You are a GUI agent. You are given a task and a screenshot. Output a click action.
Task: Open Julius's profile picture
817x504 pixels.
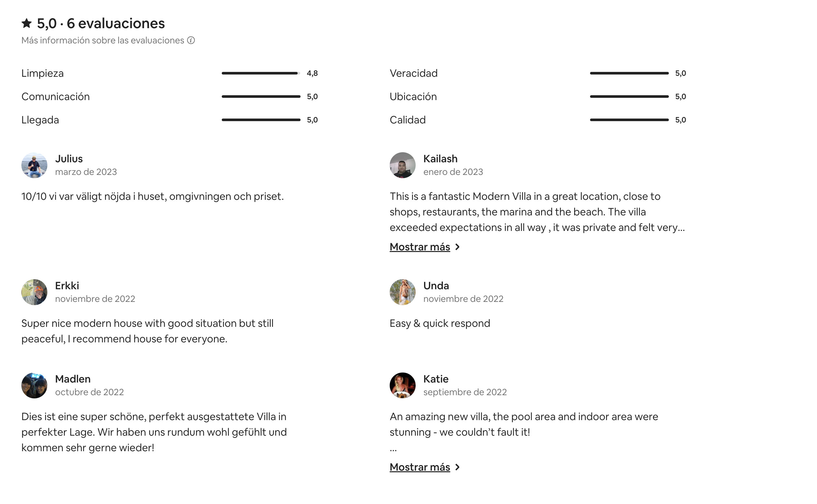(x=34, y=165)
